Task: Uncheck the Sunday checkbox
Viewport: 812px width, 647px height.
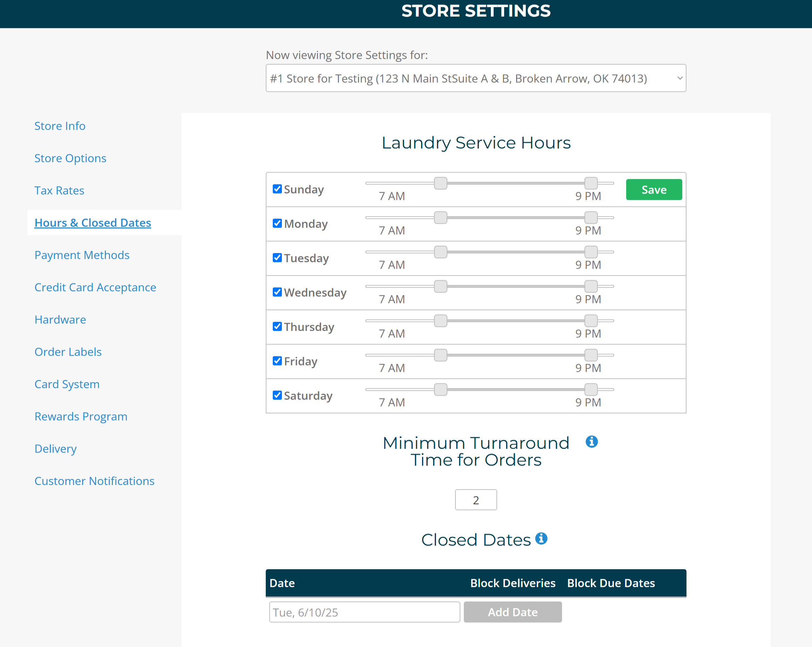Action: pos(277,189)
